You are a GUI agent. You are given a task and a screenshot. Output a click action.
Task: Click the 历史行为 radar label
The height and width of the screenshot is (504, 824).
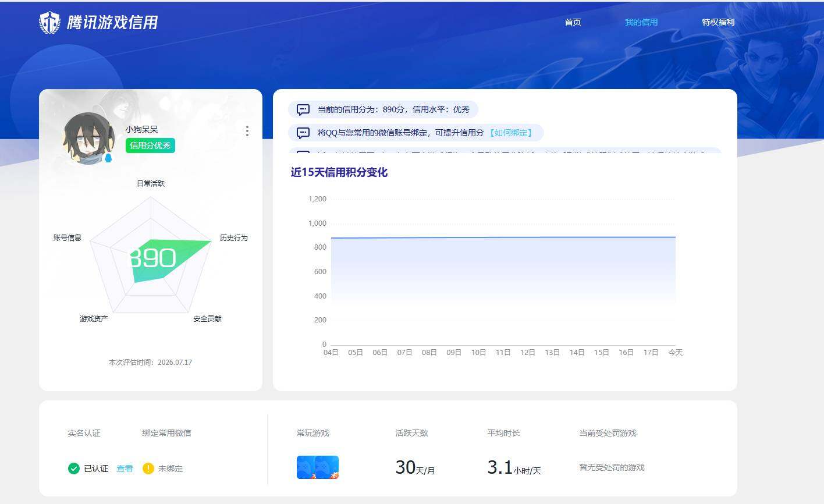(234, 237)
